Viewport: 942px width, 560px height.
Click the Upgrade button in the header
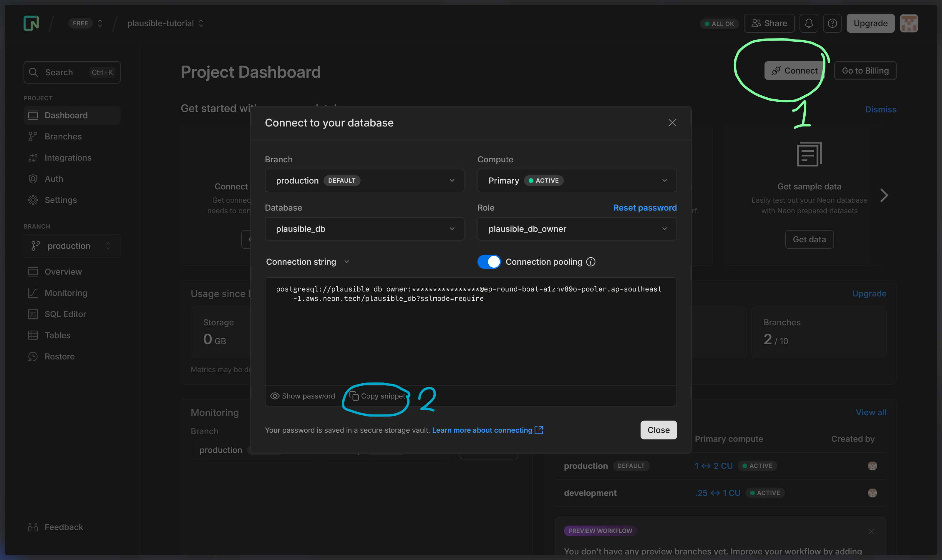click(x=870, y=23)
